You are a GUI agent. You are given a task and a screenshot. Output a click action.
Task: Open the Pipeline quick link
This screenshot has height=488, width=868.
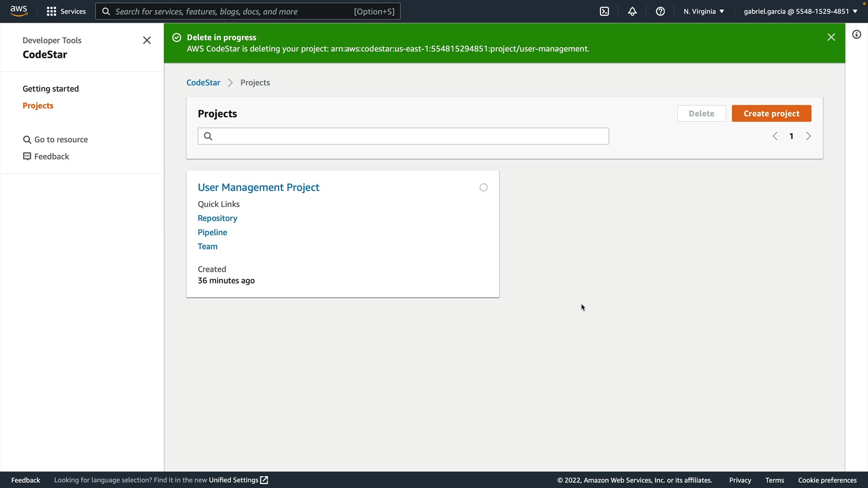point(212,232)
